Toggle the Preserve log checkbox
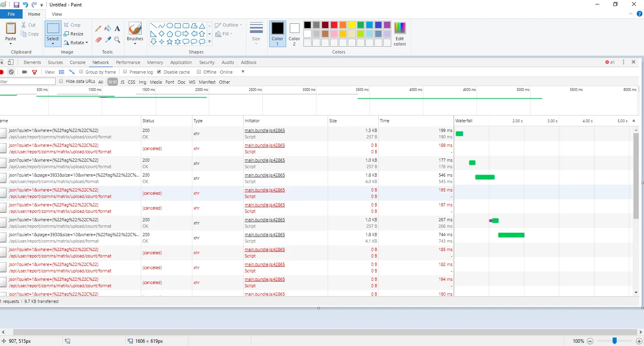This screenshot has height=346, width=644. click(x=125, y=72)
